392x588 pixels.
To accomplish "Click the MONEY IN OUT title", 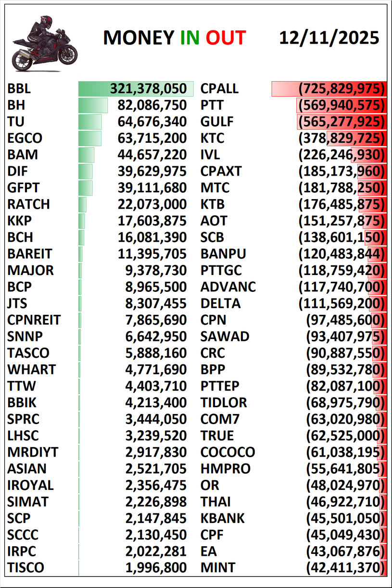I will pyautogui.click(x=175, y=38).
